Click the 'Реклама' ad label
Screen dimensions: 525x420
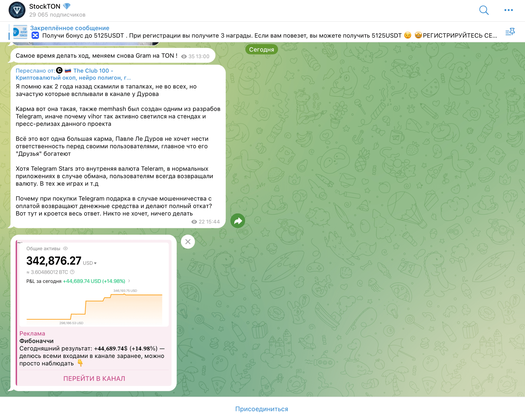coord(32,334)
